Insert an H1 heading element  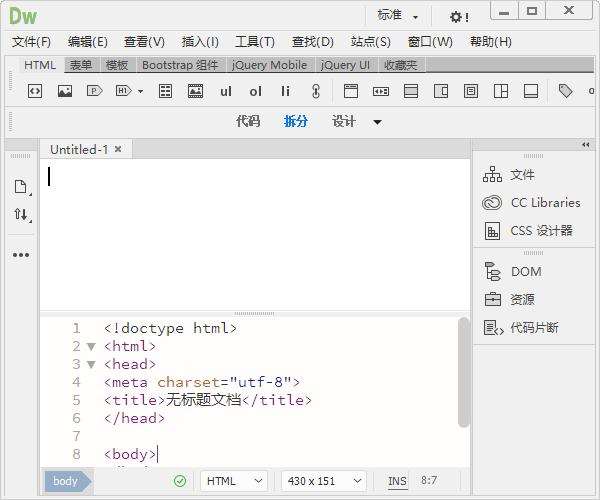123,91
